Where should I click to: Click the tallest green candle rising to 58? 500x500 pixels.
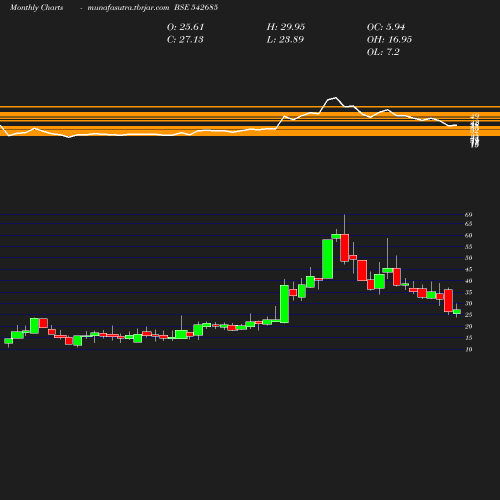[x=328, y=259]
